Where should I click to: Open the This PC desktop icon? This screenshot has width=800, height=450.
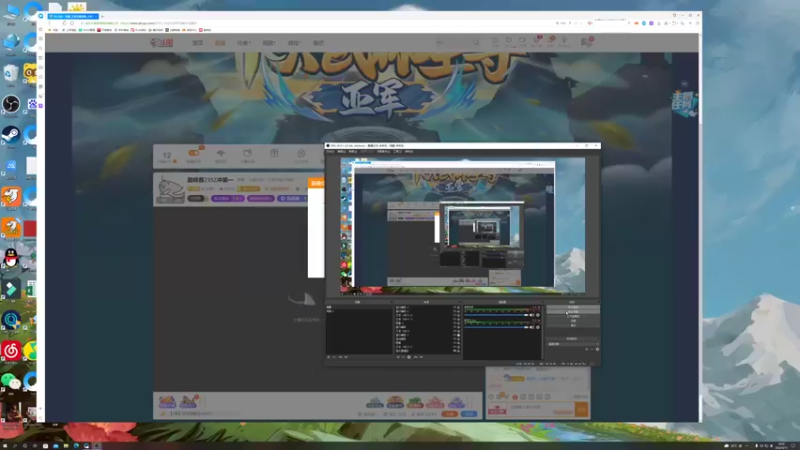(x=11, y=12)
